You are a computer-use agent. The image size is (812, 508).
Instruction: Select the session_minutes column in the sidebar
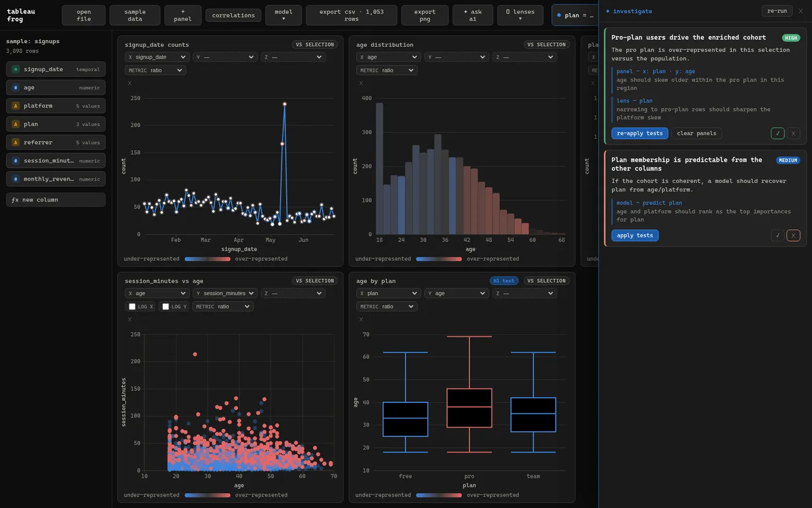click(x=56, y=161)
